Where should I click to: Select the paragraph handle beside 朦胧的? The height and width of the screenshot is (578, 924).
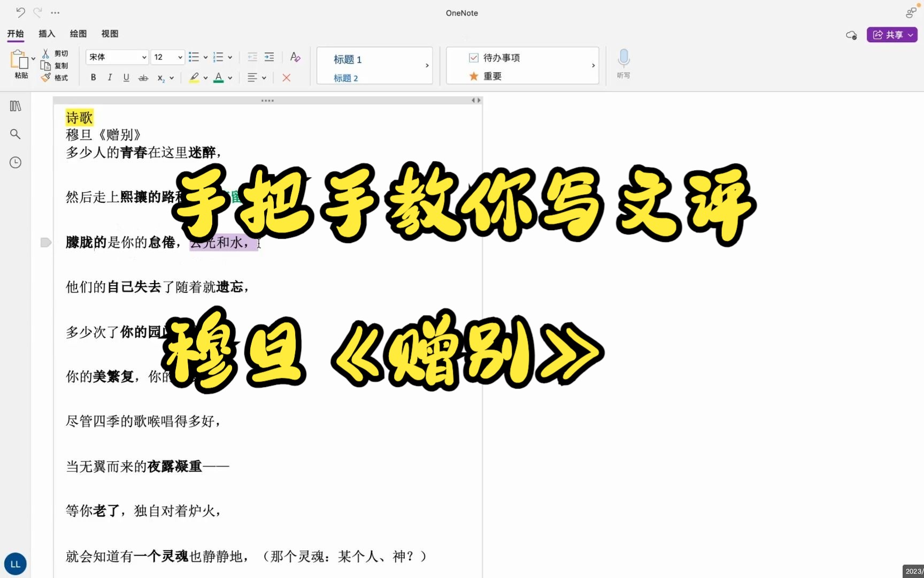pyautogui.click(x=46, y=242)
